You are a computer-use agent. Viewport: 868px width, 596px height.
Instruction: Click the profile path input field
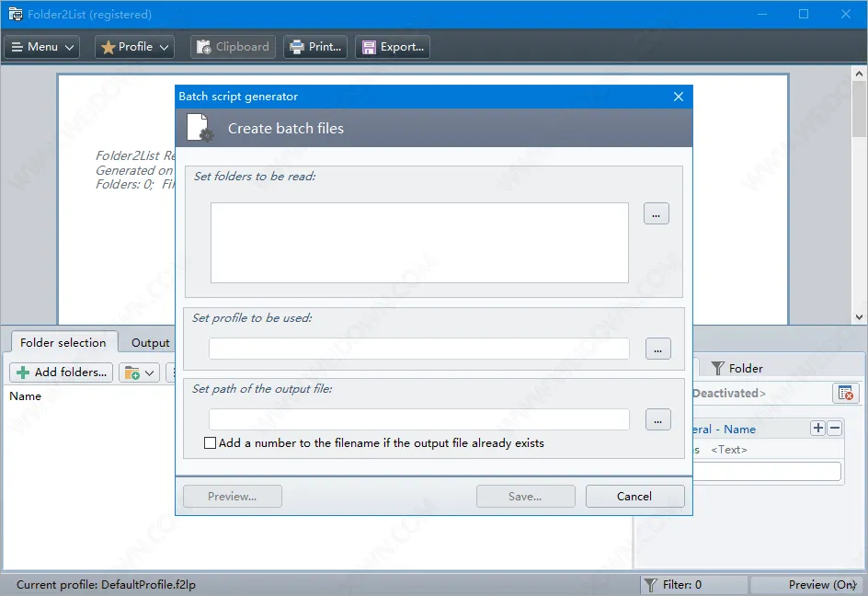click(419, 349)
